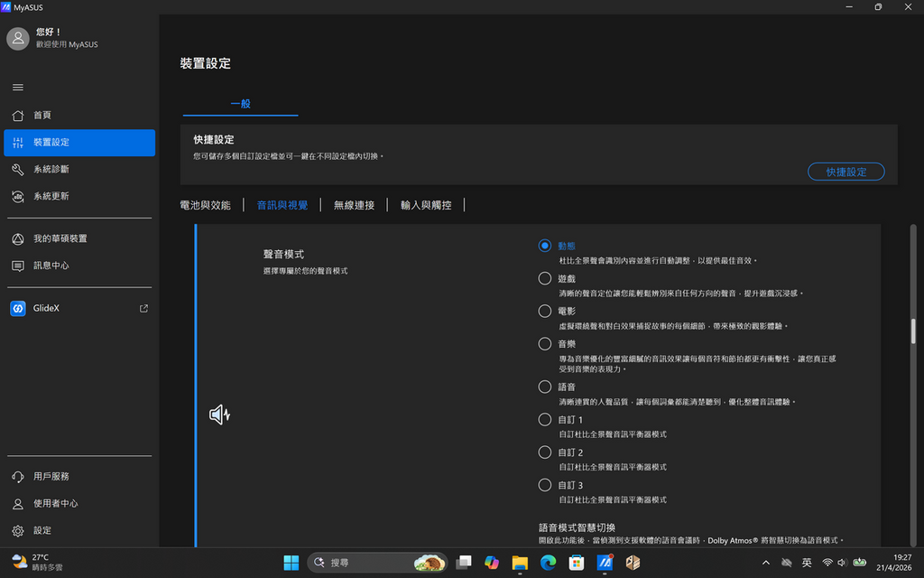Screen dimensions: 924x578
Task: Select the 電影 sound mode
Action: (x=544, y=311)
